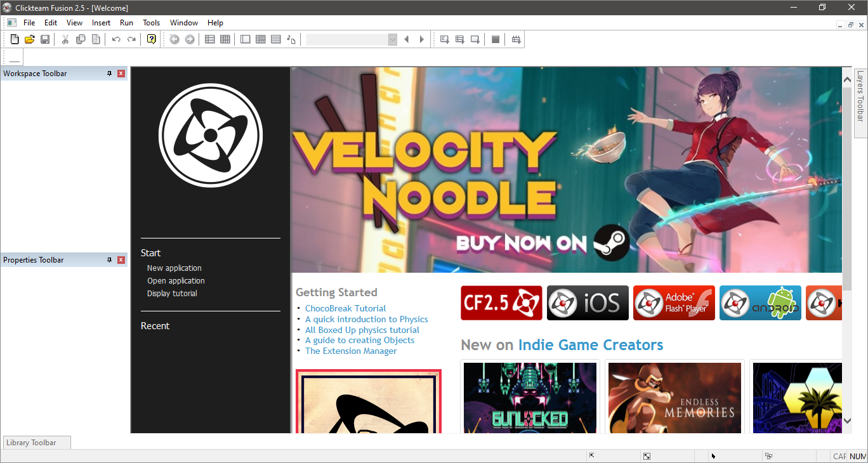868x463 pixels.
Task: Open Help contents question-mark icon
Action: pos(151,39)
